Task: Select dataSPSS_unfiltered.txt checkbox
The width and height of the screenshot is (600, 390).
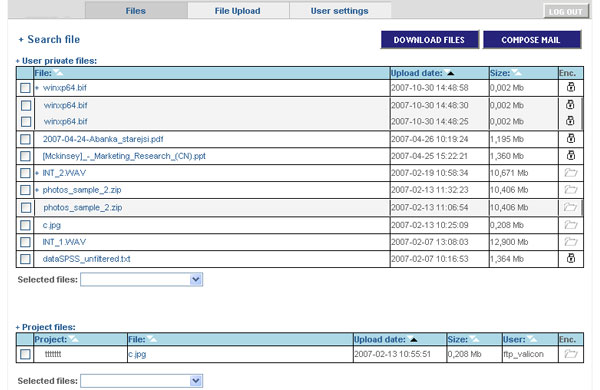Action: (25, 259)
